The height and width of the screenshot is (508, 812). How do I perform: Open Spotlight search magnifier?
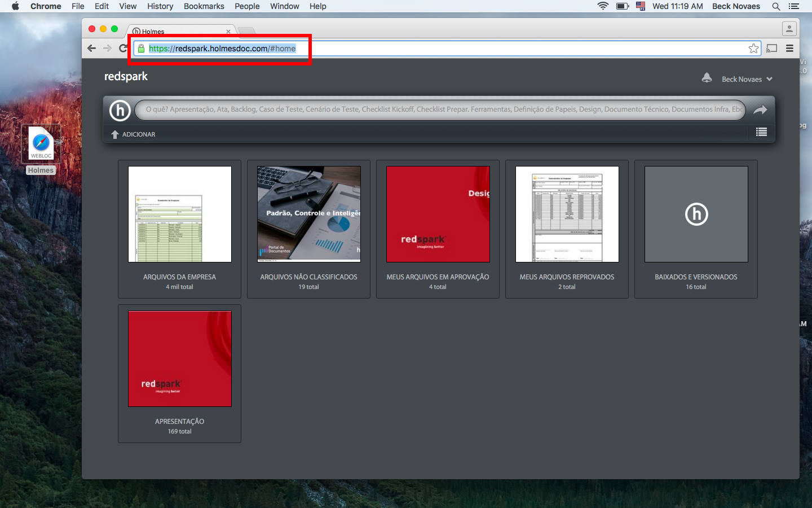tap(776, 6)
